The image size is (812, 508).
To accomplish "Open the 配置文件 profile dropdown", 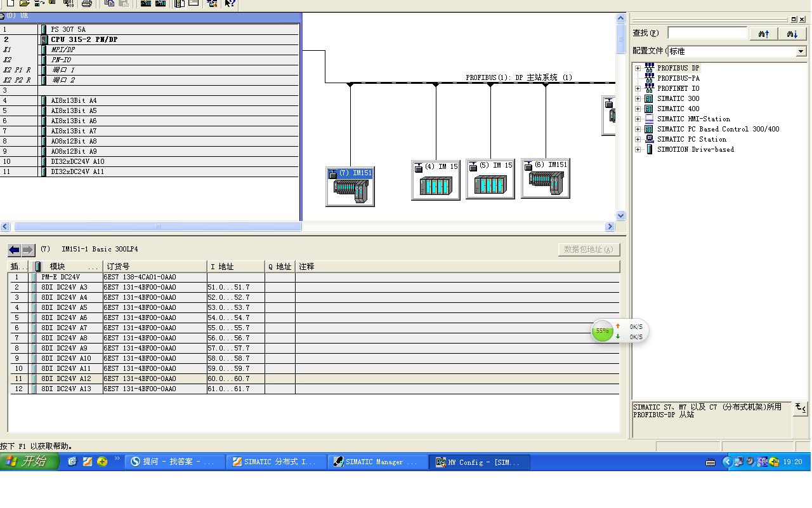I will coord(801,51).
